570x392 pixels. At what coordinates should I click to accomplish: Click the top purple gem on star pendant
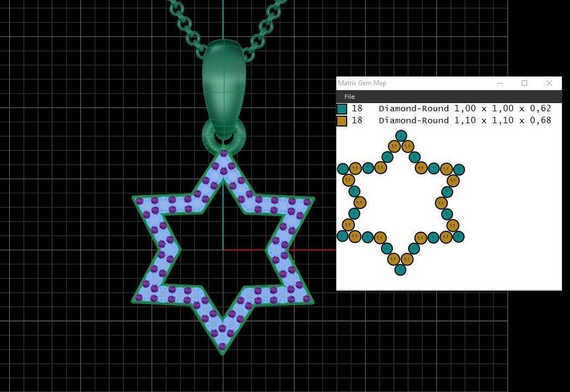coord(223,153)
